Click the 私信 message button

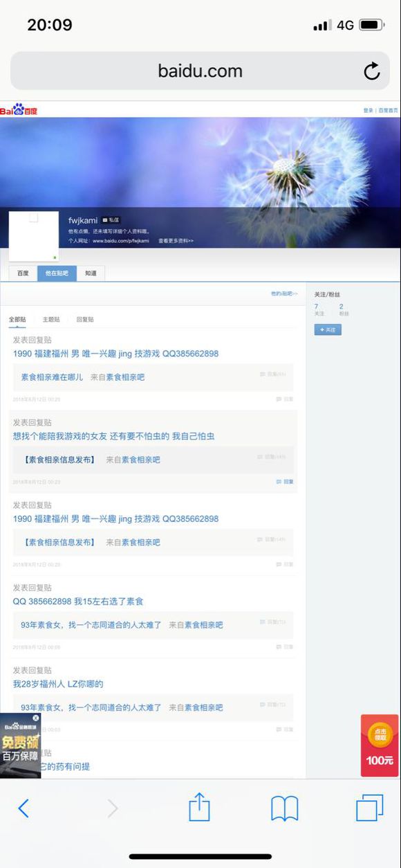tap(111, 220)
